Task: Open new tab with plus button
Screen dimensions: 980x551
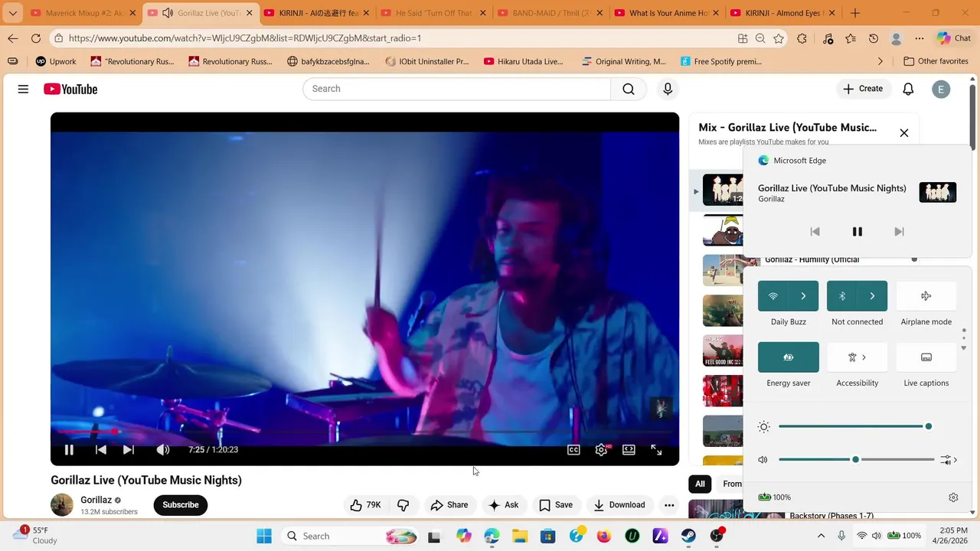Action: point(855,13)
